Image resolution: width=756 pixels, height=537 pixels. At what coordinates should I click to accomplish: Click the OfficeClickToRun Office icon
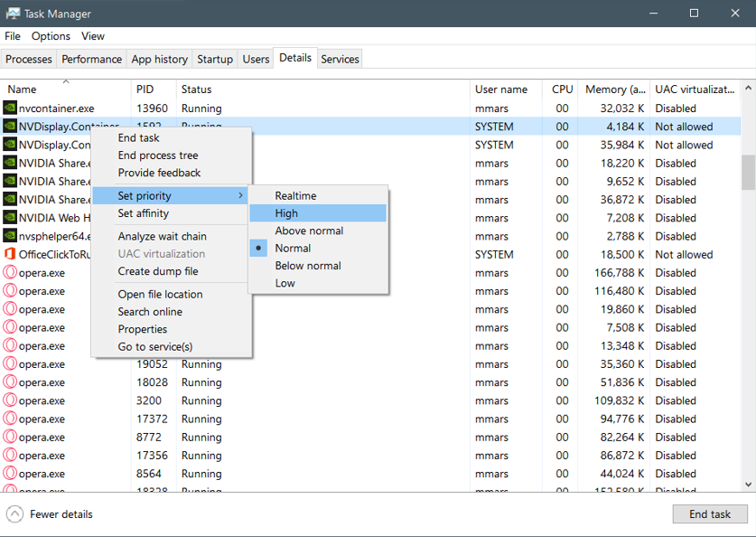coord(10,254)
